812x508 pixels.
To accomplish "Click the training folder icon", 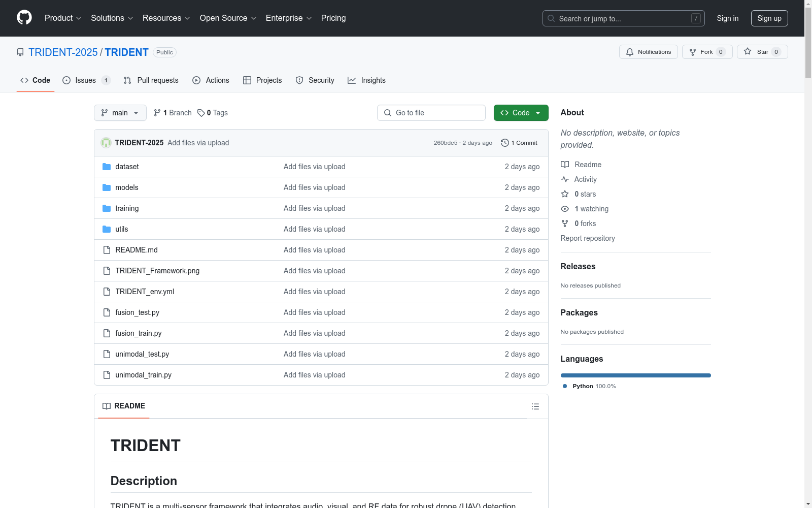I will click(x=107, y=208).
